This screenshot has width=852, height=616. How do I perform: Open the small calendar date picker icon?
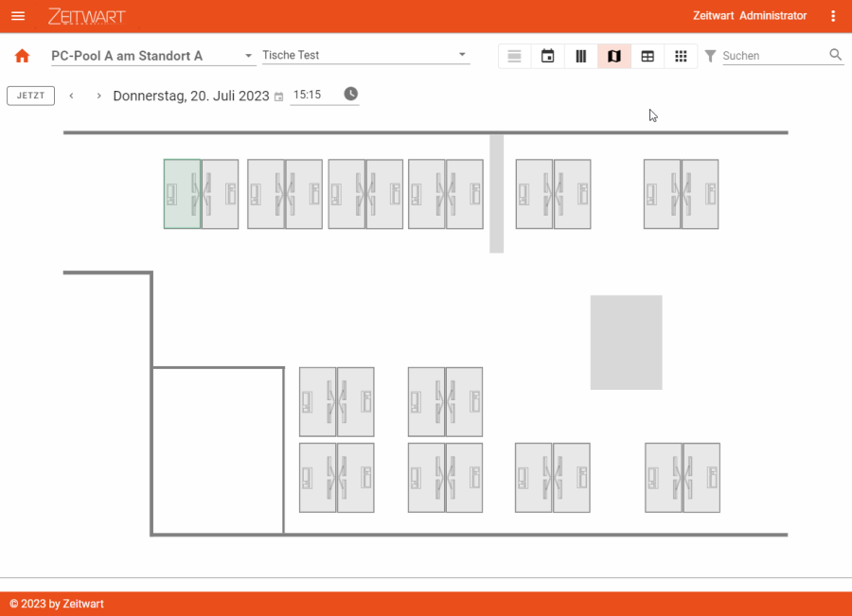[x=278, y=97]
